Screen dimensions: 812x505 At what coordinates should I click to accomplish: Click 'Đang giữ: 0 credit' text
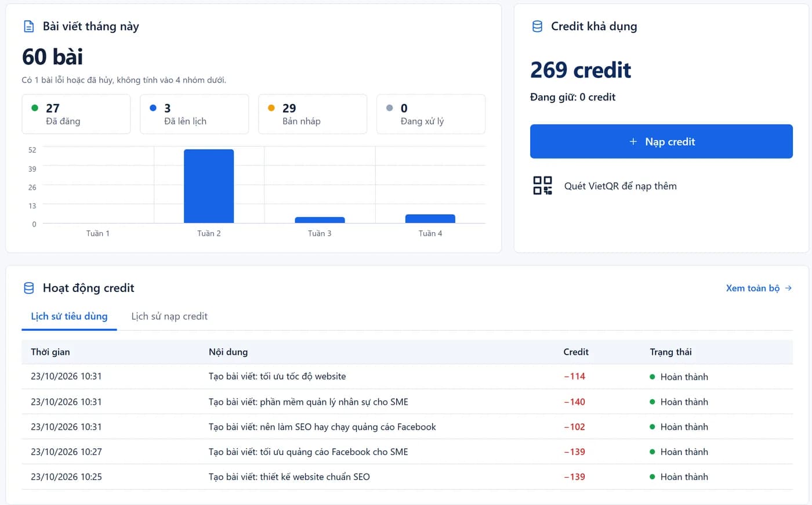[572, 97]
